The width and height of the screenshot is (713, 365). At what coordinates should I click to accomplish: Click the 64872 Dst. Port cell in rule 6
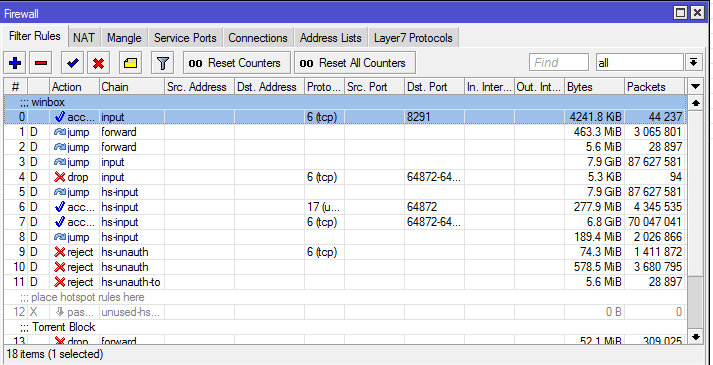434,207
